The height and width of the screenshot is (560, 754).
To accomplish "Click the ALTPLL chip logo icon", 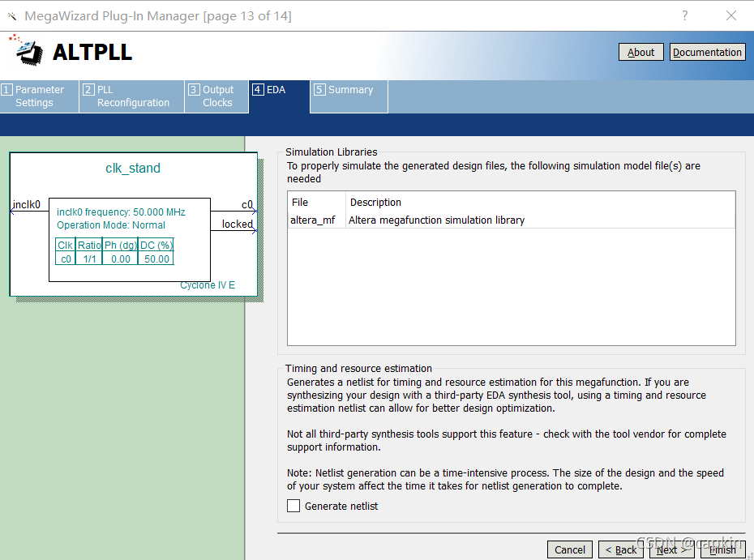I will (27, 50).
